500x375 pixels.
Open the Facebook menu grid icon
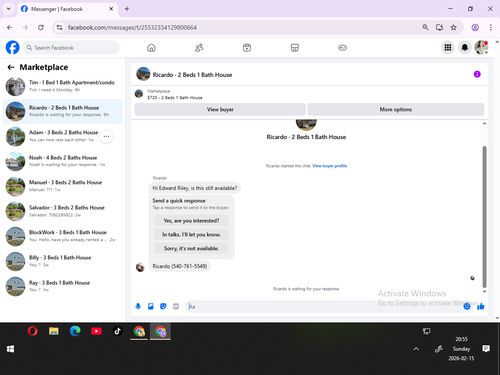point(448,48)
